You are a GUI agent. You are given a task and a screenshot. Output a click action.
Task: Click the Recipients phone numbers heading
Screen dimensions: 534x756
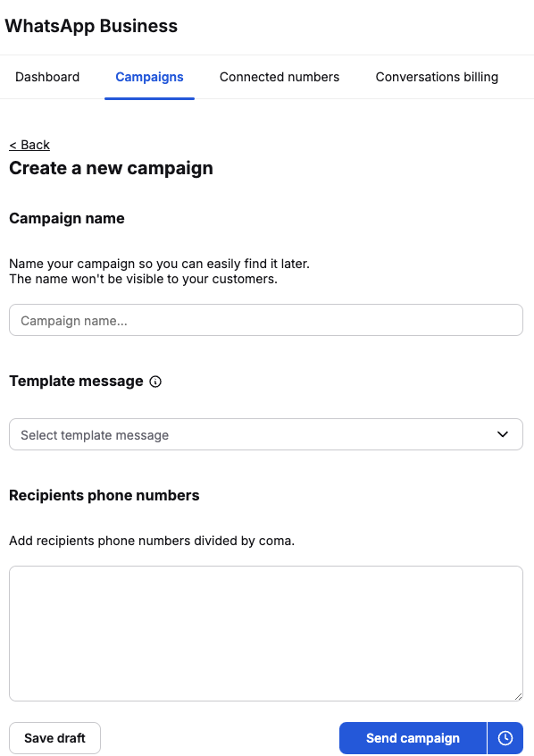tap(104, 496)
